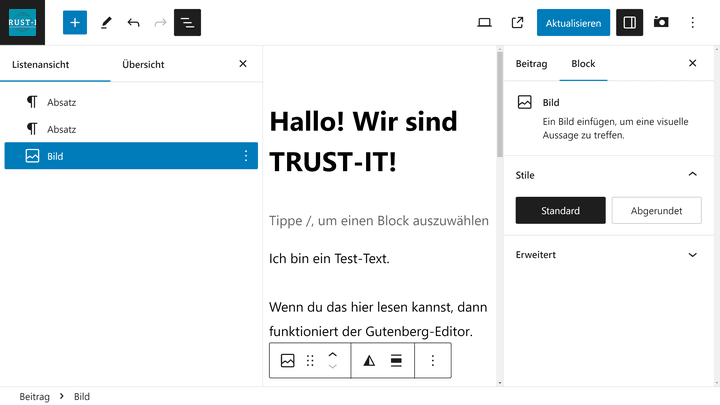Close the list view panel

point(243,64)
